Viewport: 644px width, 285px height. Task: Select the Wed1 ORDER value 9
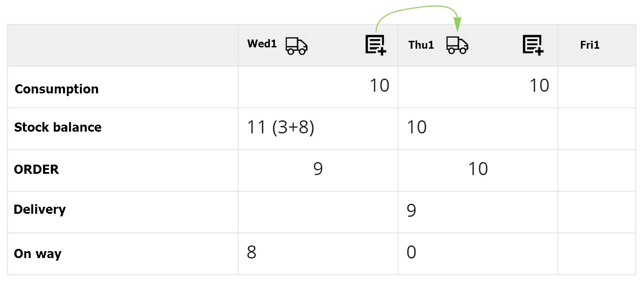tap(318, 169)
